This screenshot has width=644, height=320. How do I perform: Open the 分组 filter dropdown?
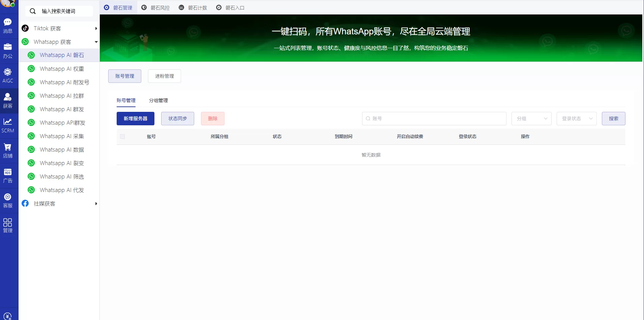(531, 119)
